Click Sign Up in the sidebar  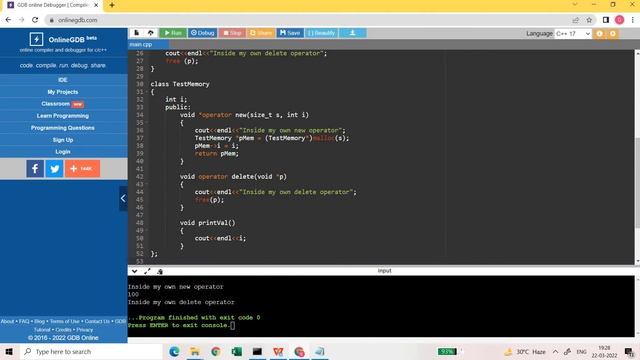(63, 140)
